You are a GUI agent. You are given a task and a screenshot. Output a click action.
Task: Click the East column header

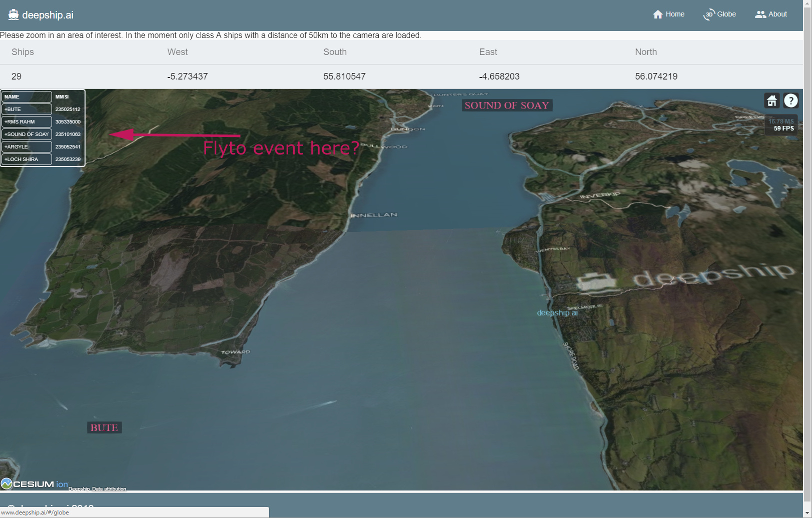click(x=488, y=52)
